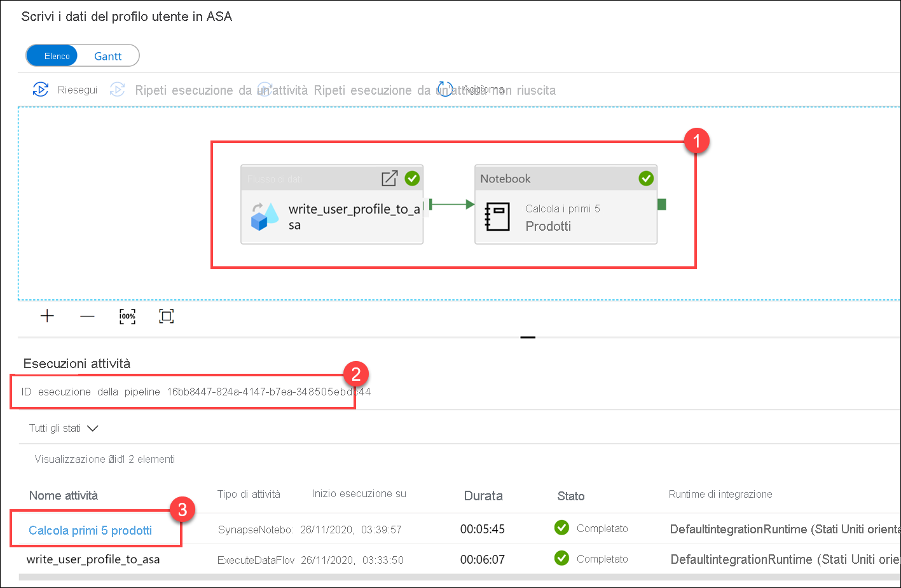Click duration 00:05:45 cell

[483, 529]
